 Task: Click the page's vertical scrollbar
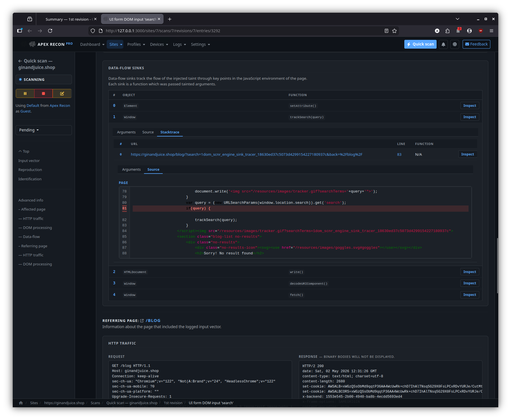tap(497, 266)
